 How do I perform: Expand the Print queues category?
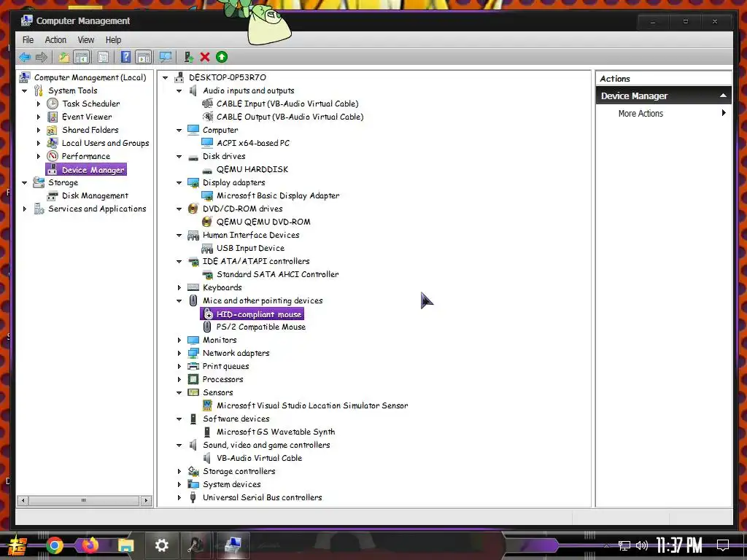pos(179,366)
